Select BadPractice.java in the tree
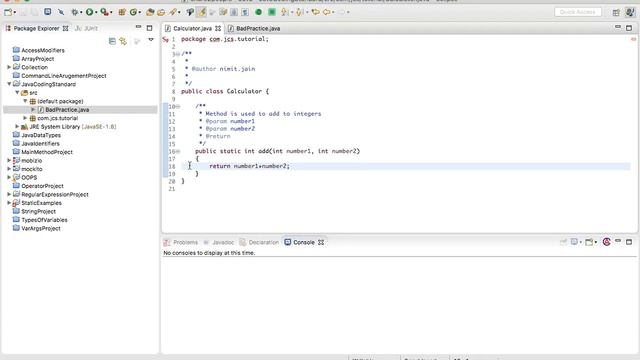Viewport: 640px width, 360px height. (67, 109)
